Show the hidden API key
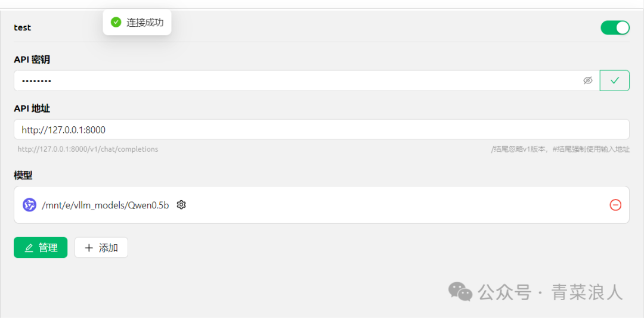Image resolution: width=644 pixels, height=318 pixels. [x=588, y=80]
